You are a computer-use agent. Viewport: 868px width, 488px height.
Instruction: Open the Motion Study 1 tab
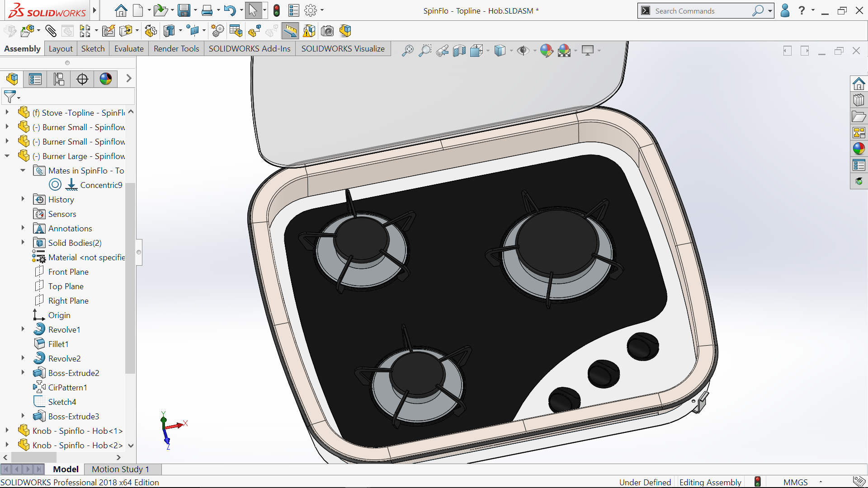120,469
